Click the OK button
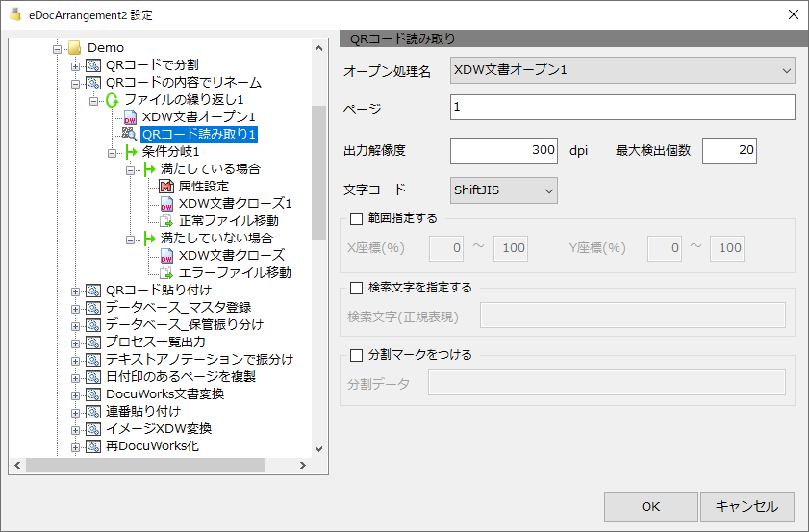Viewport: 809px width, 532px height. coord(651,507)
